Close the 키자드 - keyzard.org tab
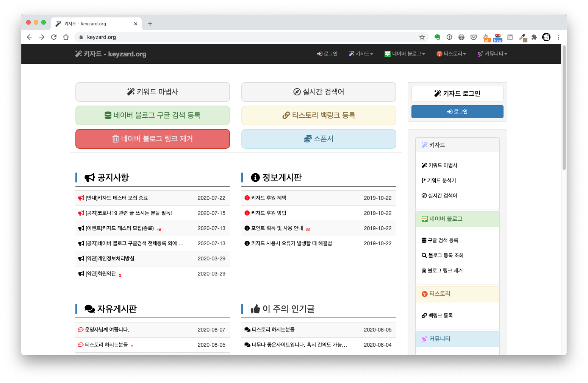The height and width of the screenshot is (383, 588). click(x=136, y=24)
